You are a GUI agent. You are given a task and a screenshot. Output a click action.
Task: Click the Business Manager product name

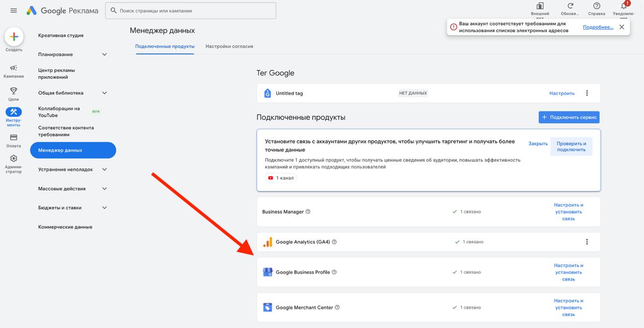283,212
